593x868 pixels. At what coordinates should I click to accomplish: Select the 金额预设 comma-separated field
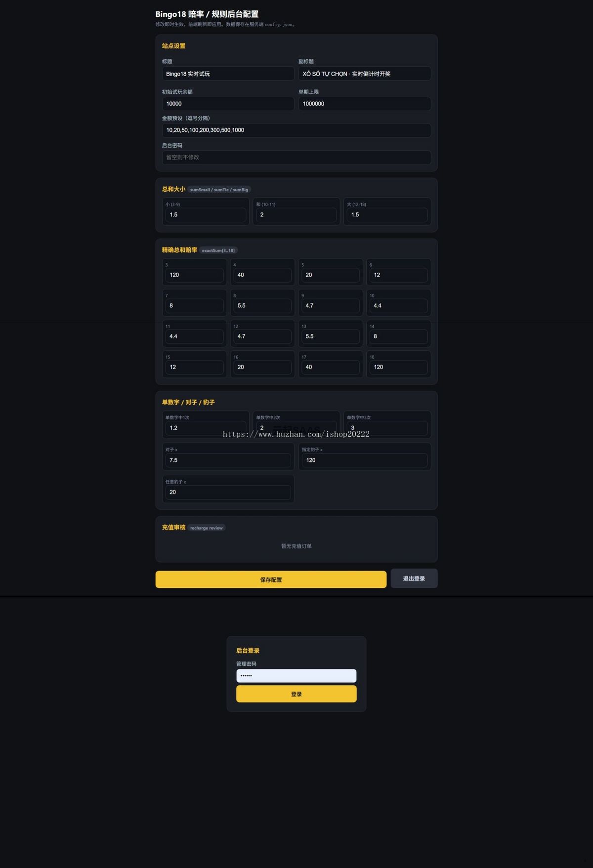(296, 130)
